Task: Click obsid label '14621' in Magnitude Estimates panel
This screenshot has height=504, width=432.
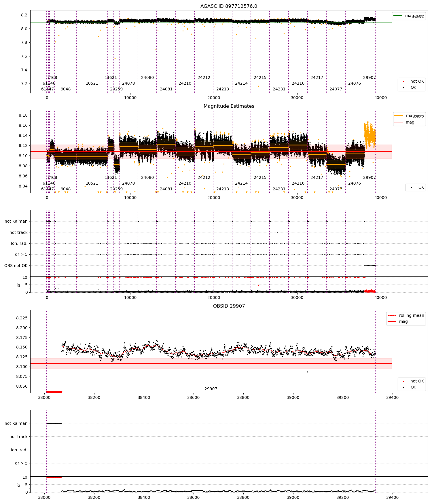Action: coord(111,178)
